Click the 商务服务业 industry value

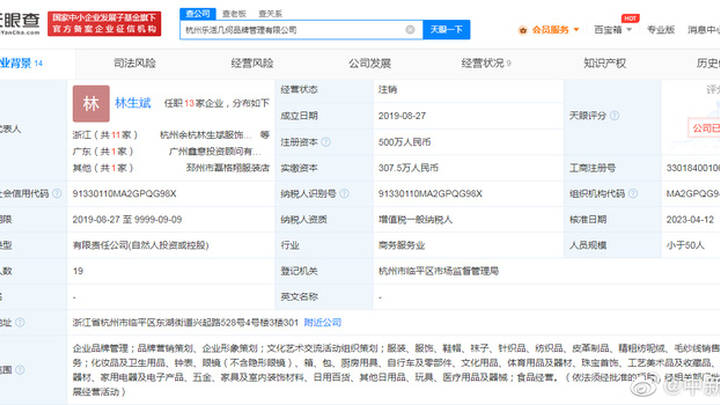[x=401, y=245]
